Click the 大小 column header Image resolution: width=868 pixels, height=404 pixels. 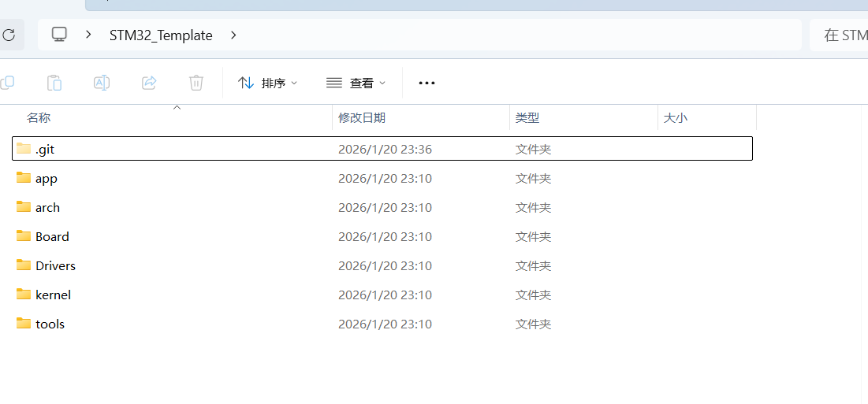[675, 117]
